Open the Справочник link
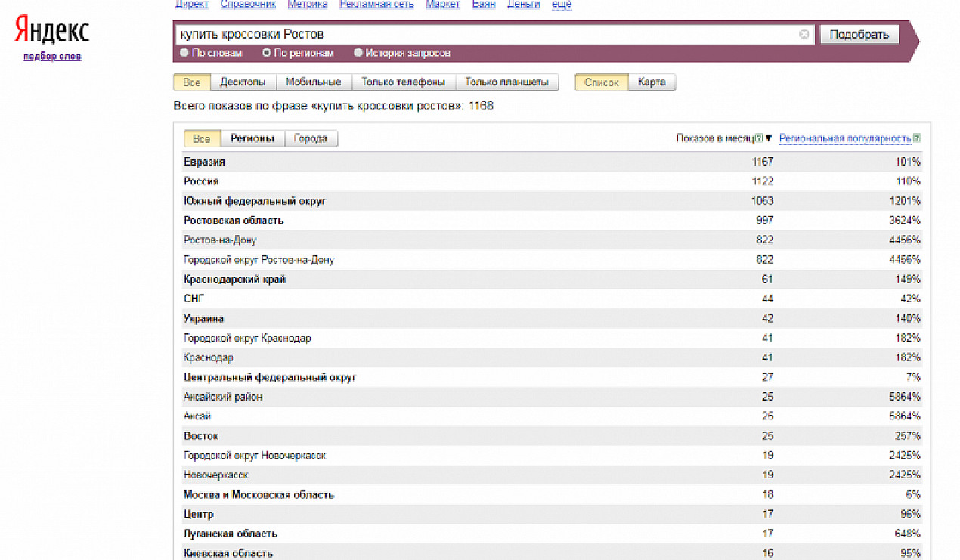960x560 pixels. coord(248,5)
